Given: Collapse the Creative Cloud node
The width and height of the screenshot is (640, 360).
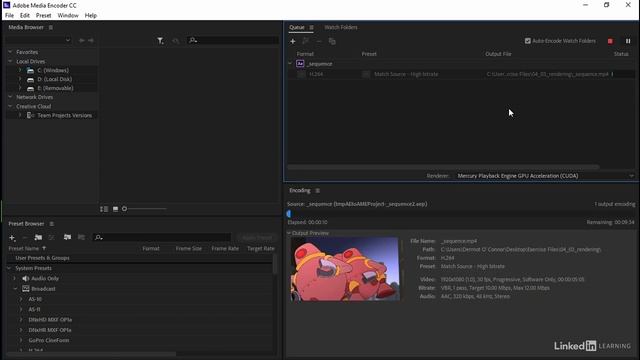Looking at the screenshot, I should point(10,106).
